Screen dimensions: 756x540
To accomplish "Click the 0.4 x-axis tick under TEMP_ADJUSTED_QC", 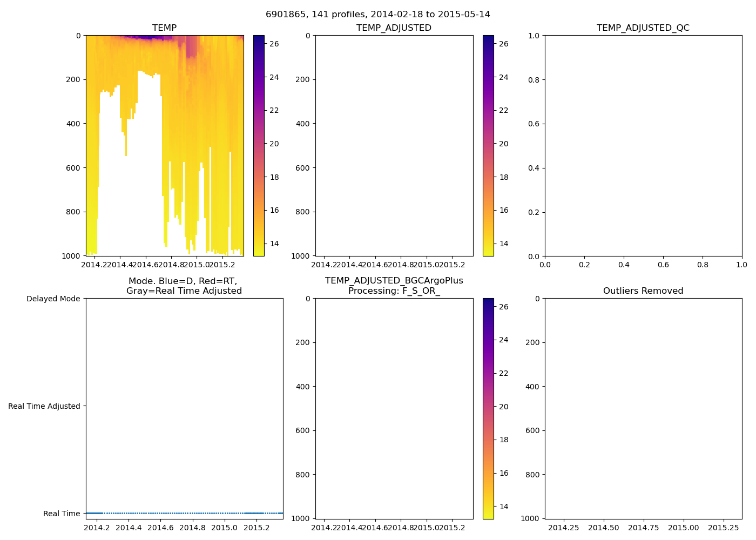I will (x=624, y=265).
